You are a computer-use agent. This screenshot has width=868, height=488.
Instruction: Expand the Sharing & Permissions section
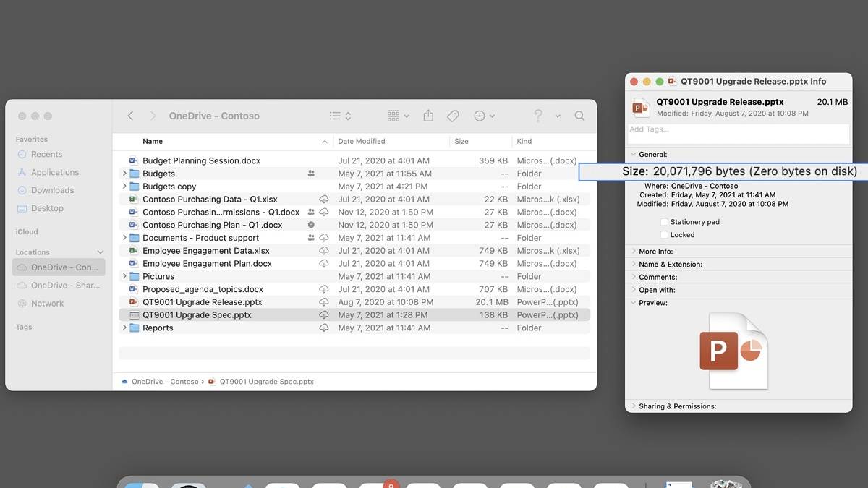coord(634,406)
